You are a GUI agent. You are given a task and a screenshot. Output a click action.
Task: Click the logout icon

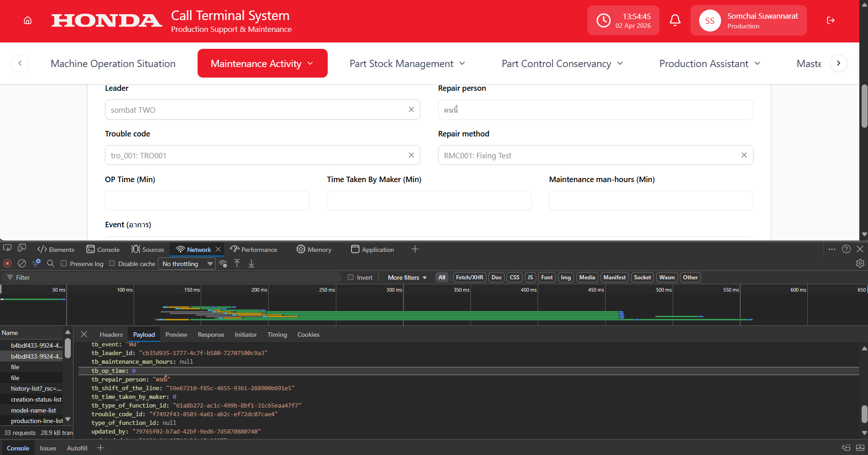point(831,21)
